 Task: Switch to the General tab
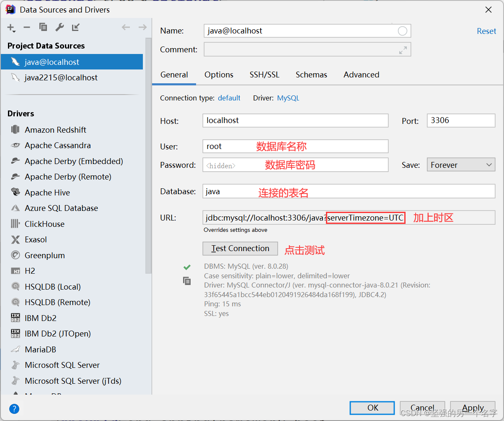tap(174, 75)
